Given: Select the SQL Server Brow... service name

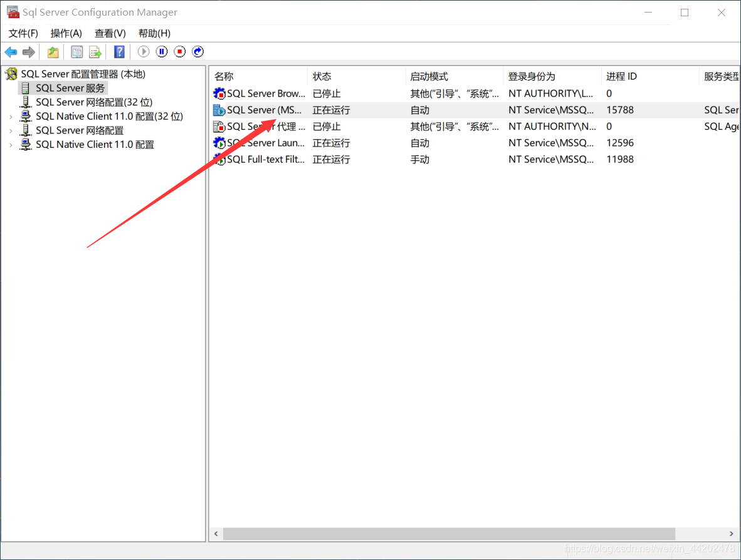Looking at the screenshot, I should pos(266,93).
